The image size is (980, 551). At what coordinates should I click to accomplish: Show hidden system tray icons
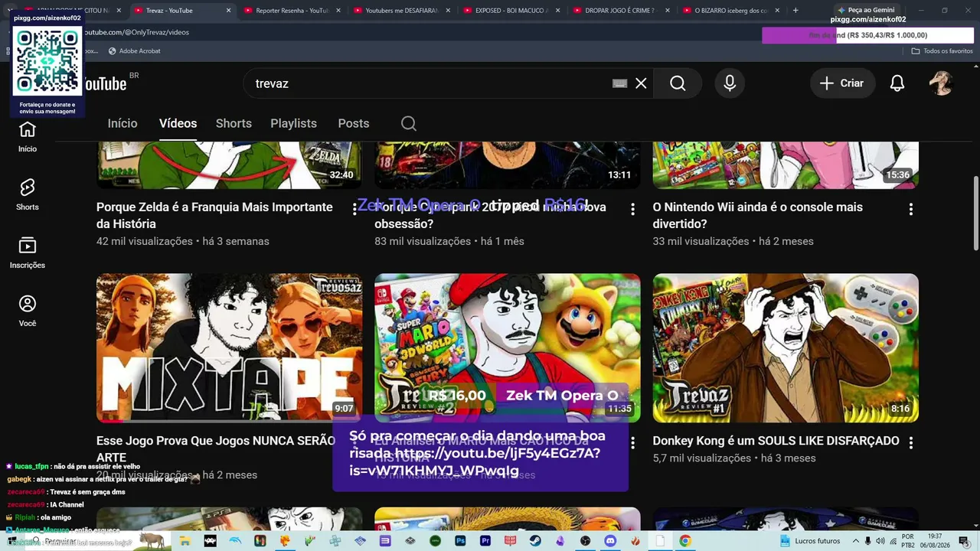click(x=855, y=541)
